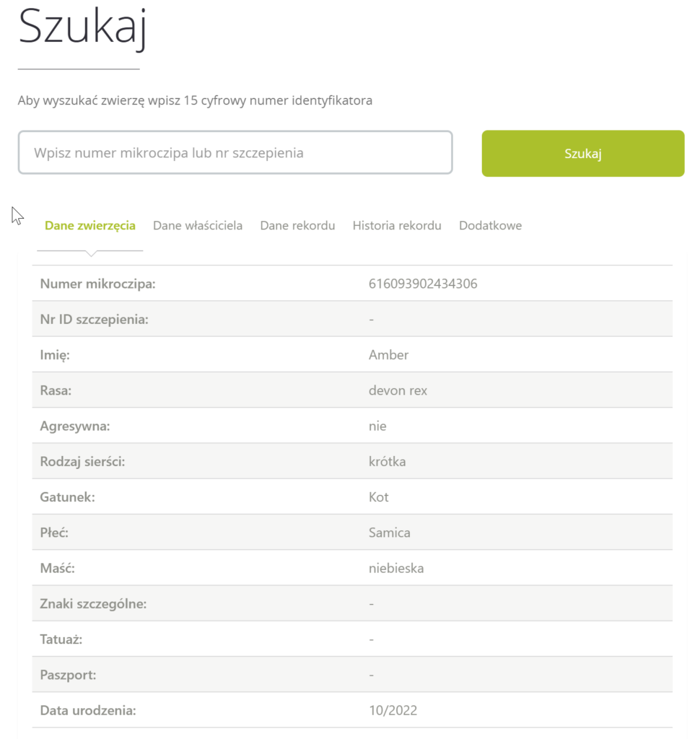Viewport: 700px width, 739px height.
Task: Click the Szukaj page heading
Action: coord(82,30)
